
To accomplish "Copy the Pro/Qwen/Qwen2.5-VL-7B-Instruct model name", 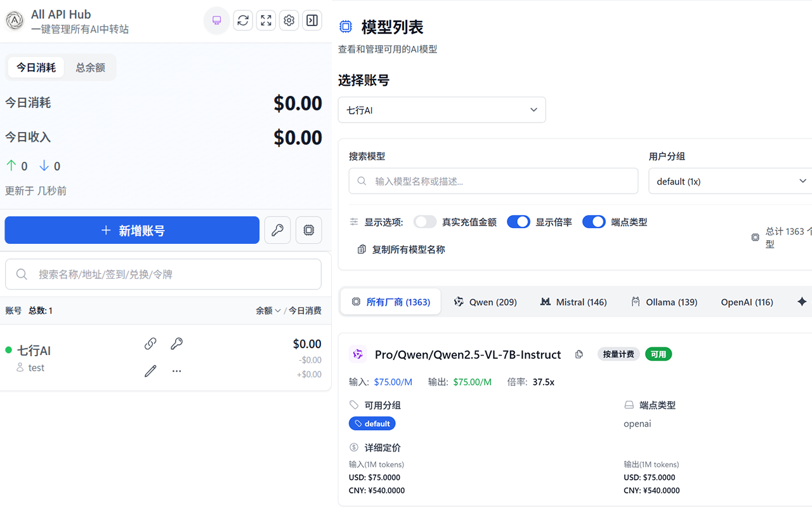I will 579,354.
